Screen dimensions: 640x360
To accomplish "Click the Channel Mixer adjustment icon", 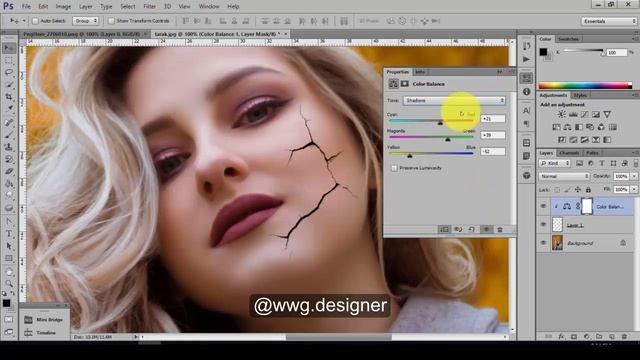I will click(601, 127).
